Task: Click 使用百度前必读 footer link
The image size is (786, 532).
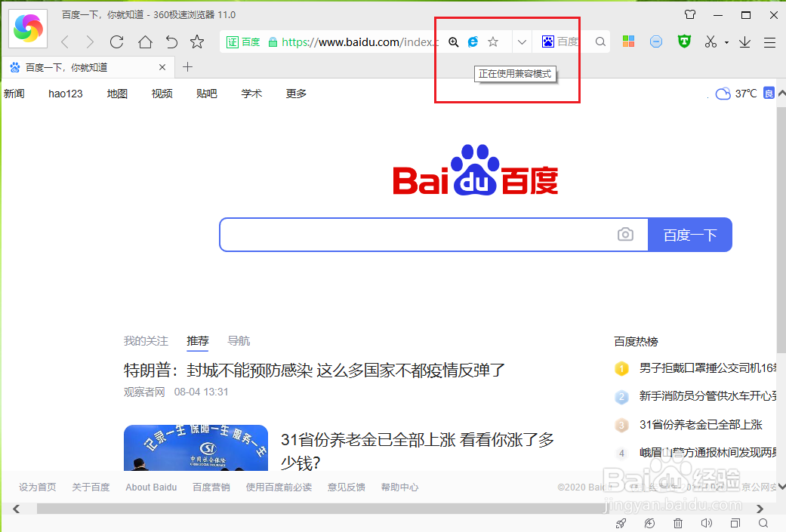Action: click(279, 487)
